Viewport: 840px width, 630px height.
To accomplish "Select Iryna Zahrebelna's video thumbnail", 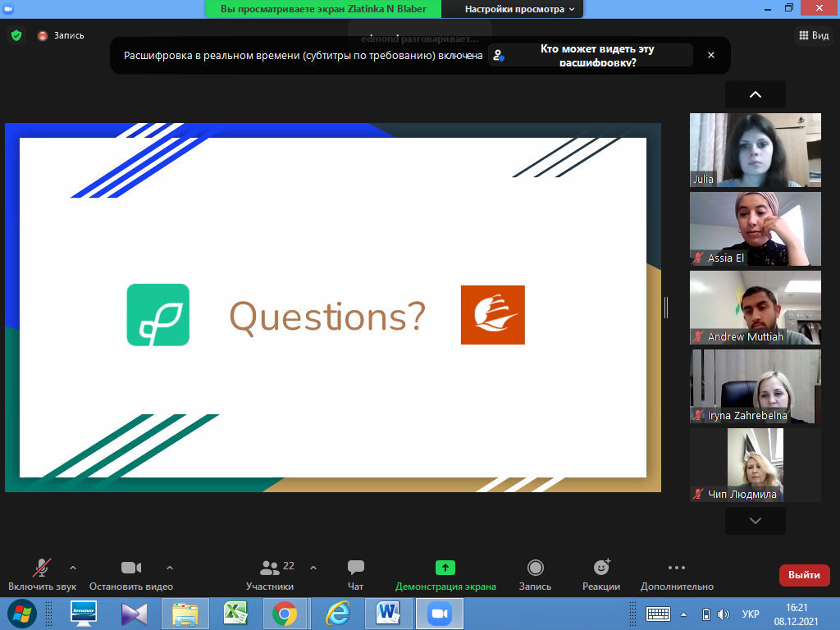I will point(756,386).
